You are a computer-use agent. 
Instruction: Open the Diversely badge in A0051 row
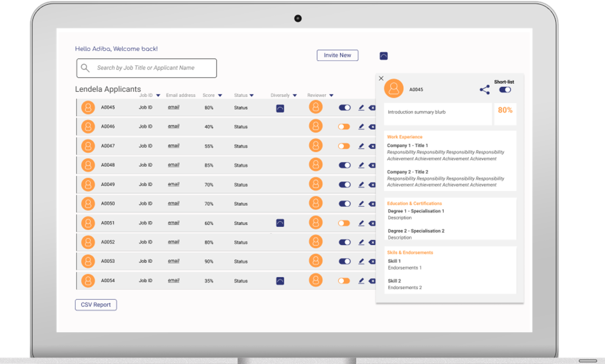click(x=280, y=223)
